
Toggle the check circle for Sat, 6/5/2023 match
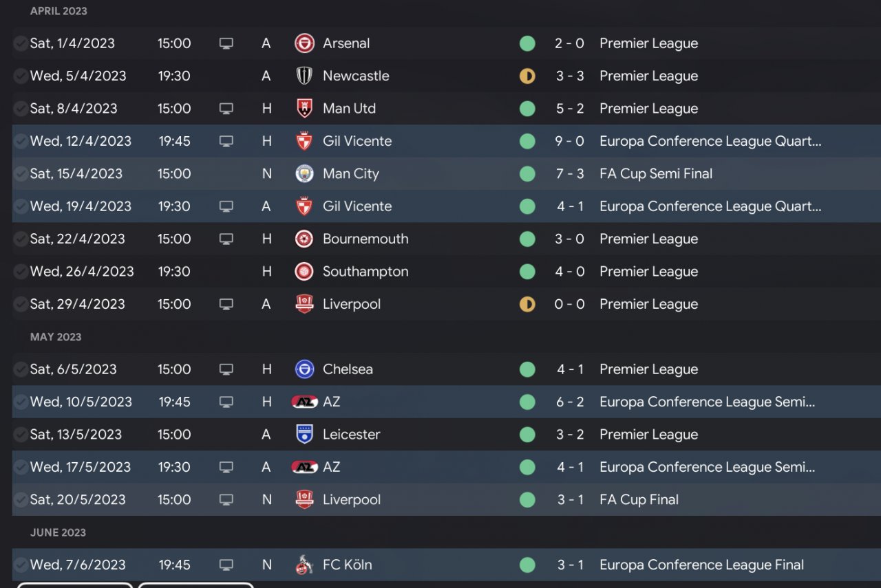[21, 369]
